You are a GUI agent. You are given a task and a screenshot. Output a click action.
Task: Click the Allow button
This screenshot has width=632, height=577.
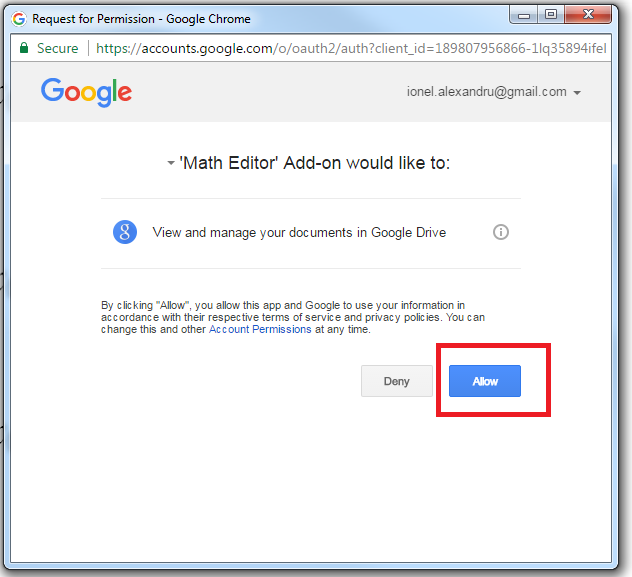click(x=484, y=381)
